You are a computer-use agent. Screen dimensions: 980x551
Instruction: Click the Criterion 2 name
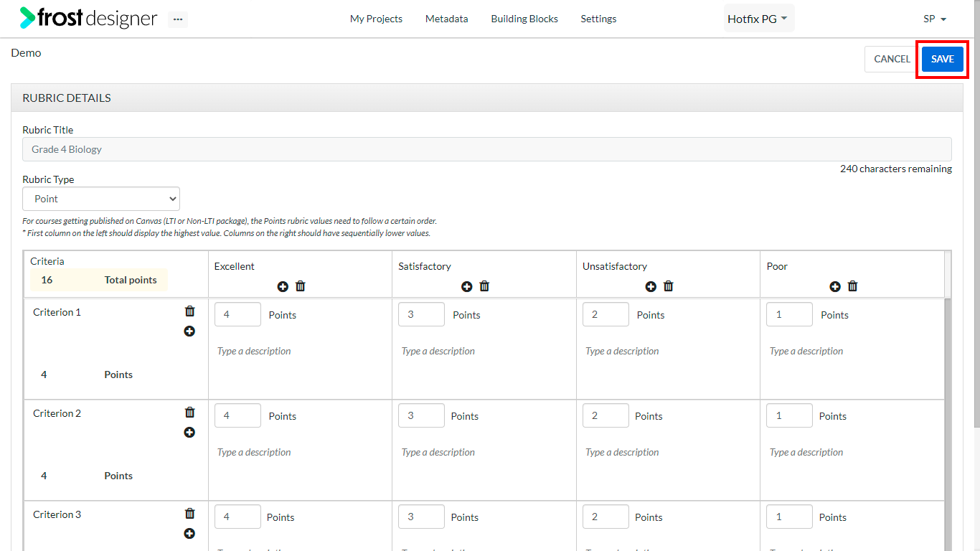57,413
